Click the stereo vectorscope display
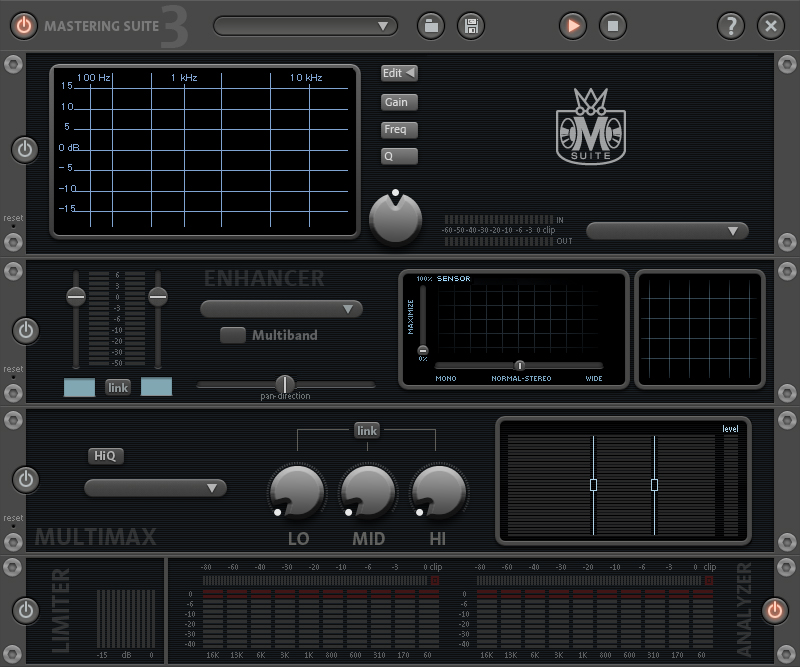This screenshot has width=800, height=667. pyautogui.click(x=700, y=330)
